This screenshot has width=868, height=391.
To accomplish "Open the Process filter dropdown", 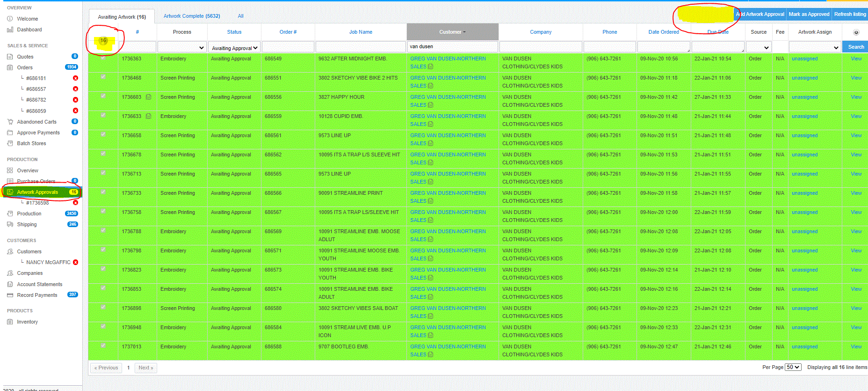I will click(x=182, y=47).
